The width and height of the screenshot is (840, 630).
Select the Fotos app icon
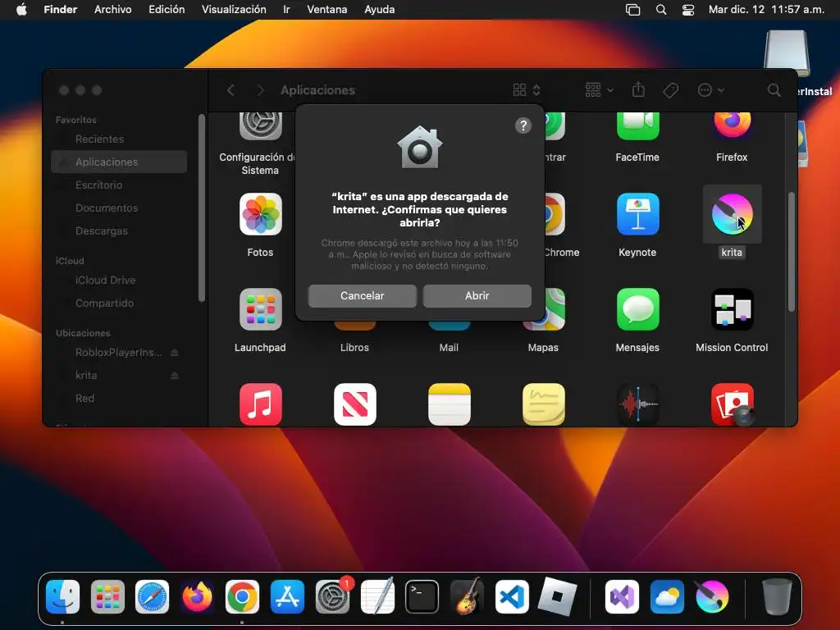(x=260, y=214)
